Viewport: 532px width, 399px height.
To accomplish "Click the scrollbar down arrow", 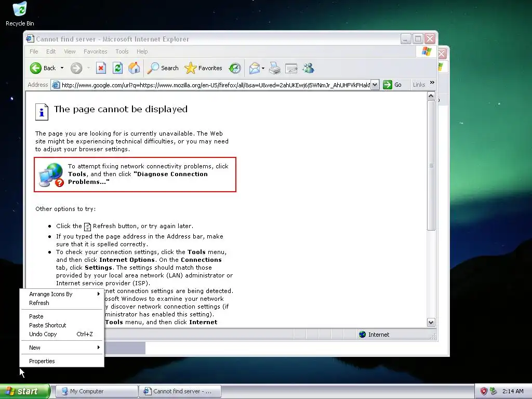I will (x=431, y=322).
